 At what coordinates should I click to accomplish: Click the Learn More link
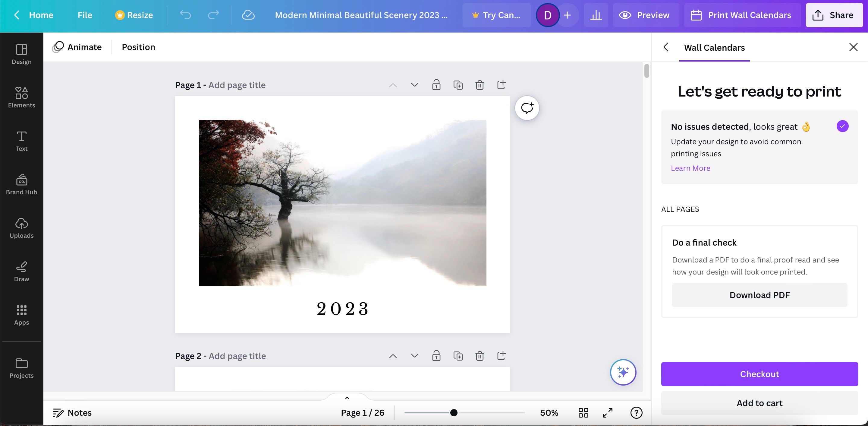pyautogui.click(x=690, y=168)
